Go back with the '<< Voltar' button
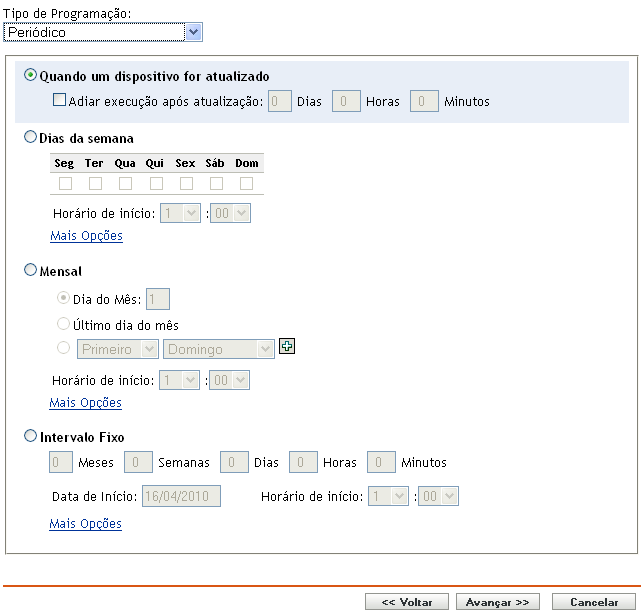Image resolution: width=643 pixels, height=612 pixels. [x=407, y=602]
